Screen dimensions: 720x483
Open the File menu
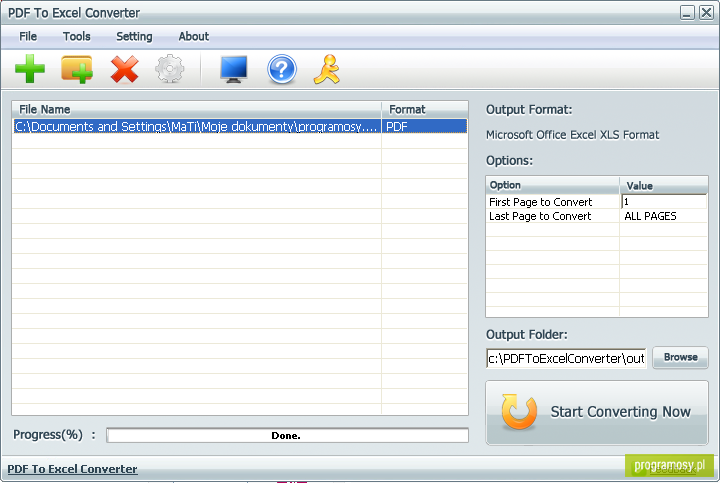point(28,36)
